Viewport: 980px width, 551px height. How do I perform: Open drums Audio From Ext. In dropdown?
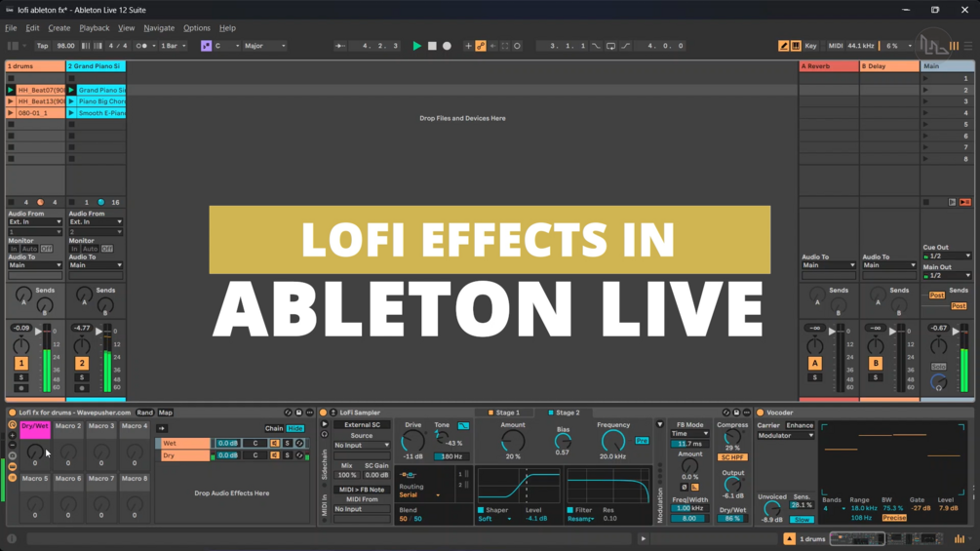[34, 221]
